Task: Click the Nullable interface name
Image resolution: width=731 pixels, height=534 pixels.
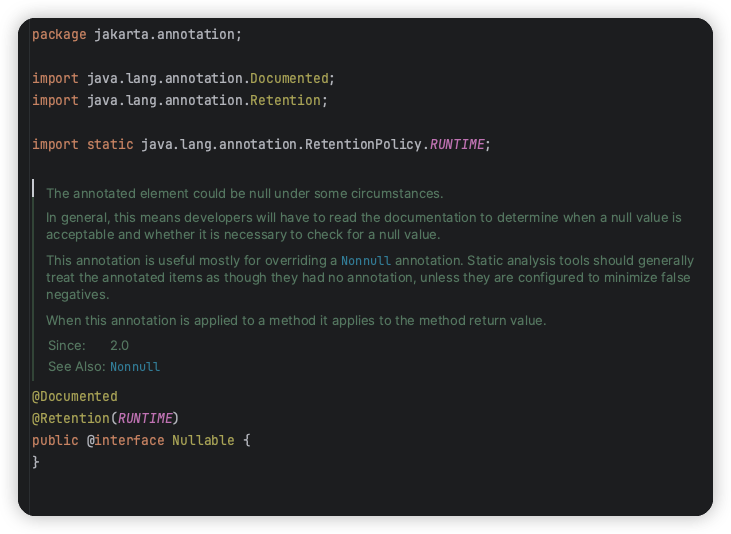Action: point(203,440)
